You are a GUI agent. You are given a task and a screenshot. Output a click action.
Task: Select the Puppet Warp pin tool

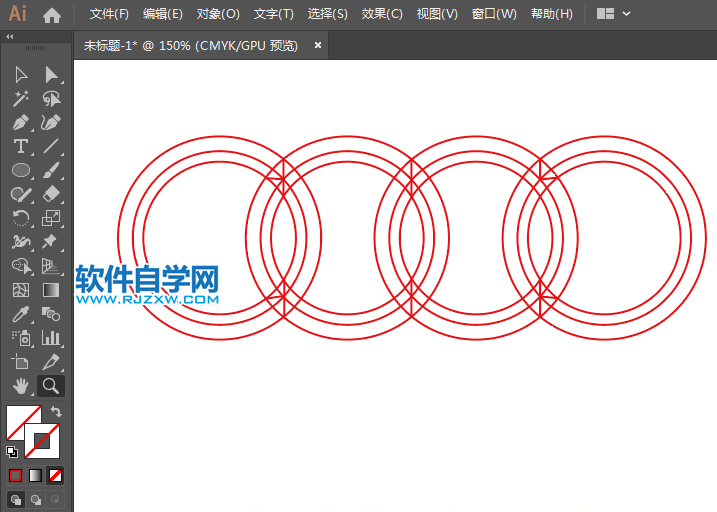[51, 242]
